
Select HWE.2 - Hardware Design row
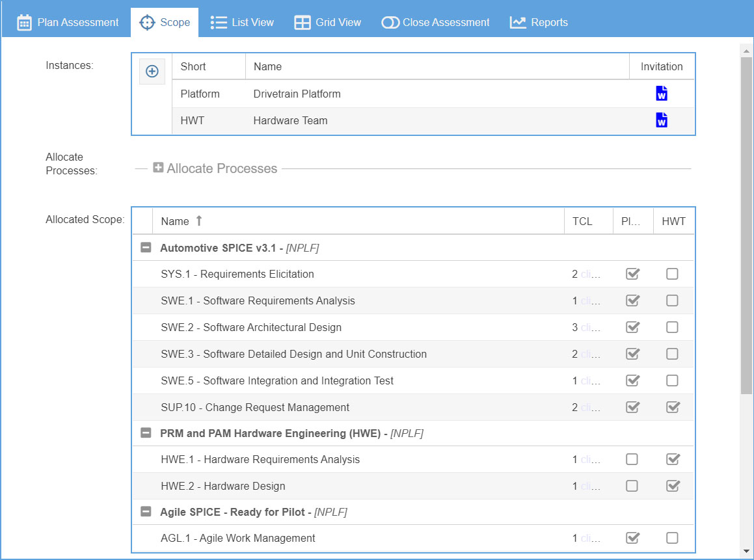click(414, 486)
